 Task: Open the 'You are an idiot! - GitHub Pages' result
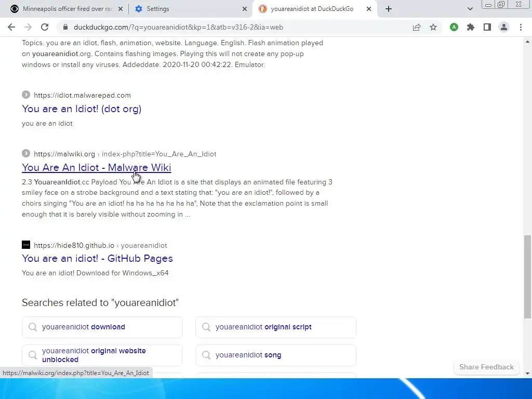97,259
